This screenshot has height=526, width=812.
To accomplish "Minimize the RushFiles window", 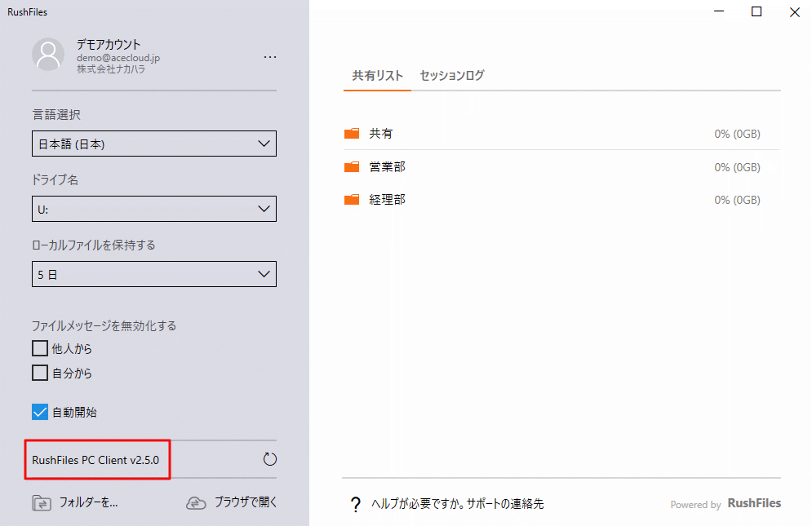I will click(719, 11).
